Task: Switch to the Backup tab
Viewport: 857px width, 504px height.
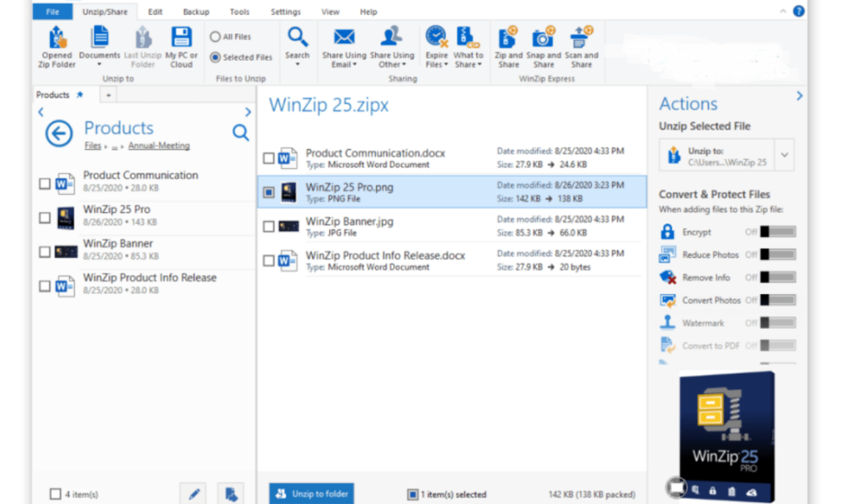Action: 195,12
